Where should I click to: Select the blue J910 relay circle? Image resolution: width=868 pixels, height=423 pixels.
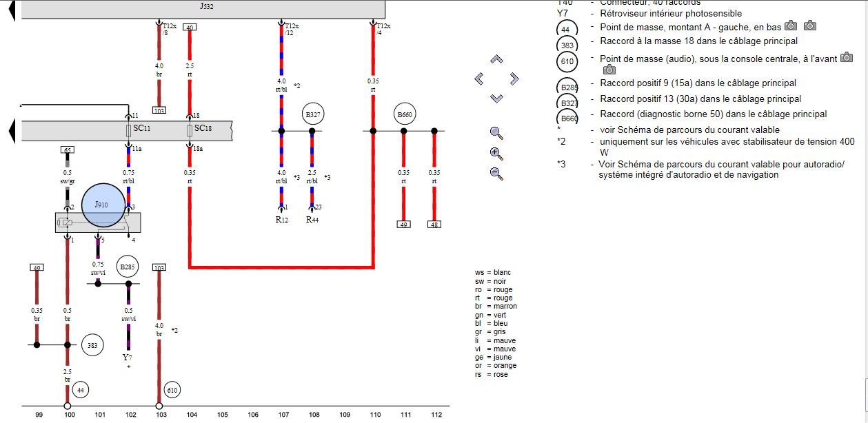pyautogui.click(x=104, y=205)
